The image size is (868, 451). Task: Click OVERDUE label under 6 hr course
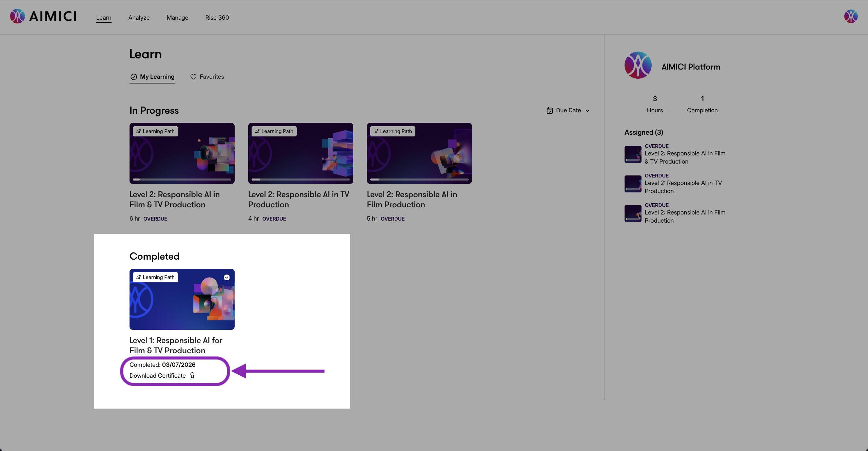[x=155, y=219]
